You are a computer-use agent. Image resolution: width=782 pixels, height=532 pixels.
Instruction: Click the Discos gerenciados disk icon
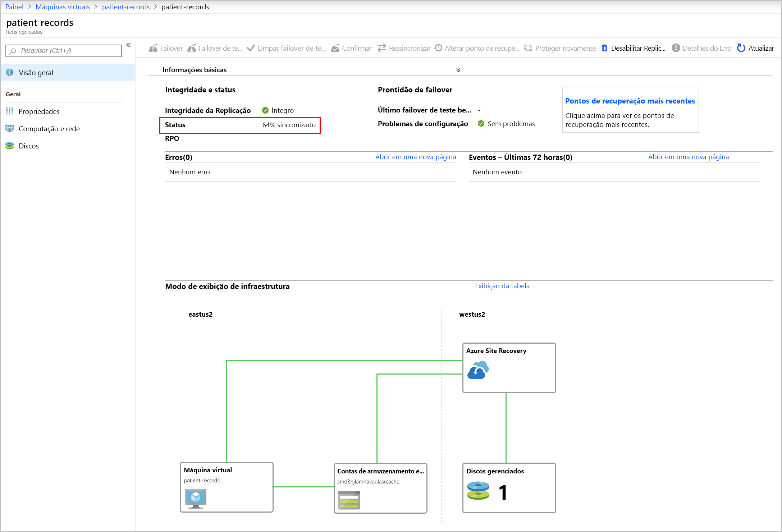[478, 491]
